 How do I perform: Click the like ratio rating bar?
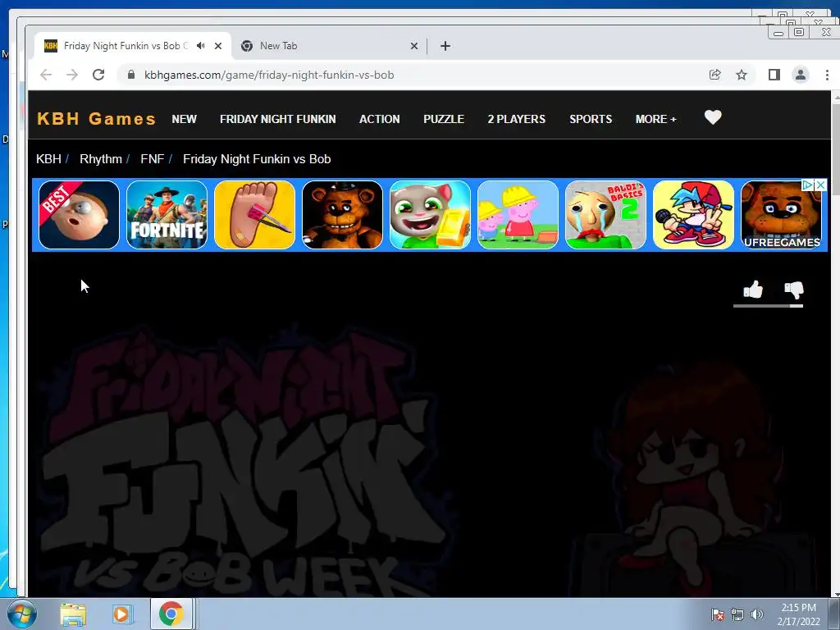[x=768, y=306]
